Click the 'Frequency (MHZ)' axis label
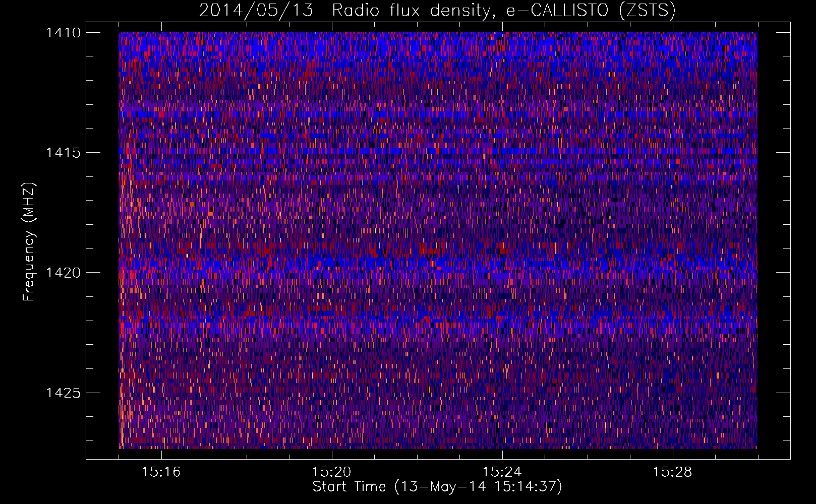This screenshot has width=816, height=504. [x=29, y=242]
